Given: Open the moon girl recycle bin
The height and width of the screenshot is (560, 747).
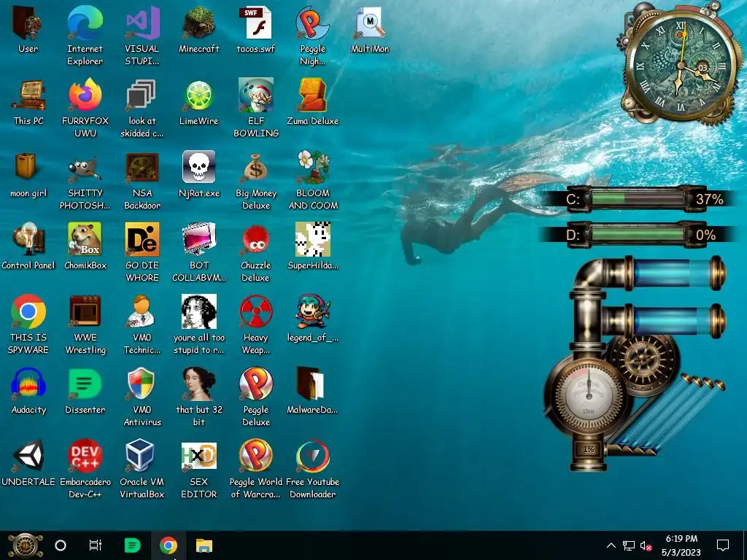Looking at the screenshot, I should tap(28, 174).
